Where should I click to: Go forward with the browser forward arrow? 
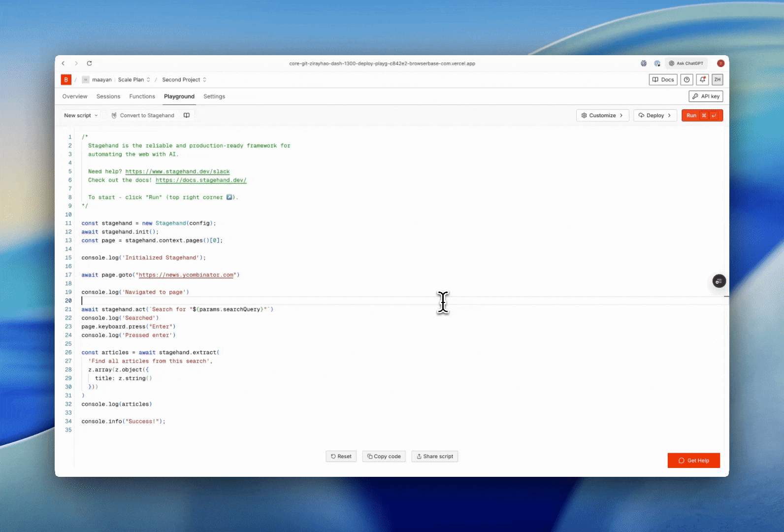(x=76, y=63)
